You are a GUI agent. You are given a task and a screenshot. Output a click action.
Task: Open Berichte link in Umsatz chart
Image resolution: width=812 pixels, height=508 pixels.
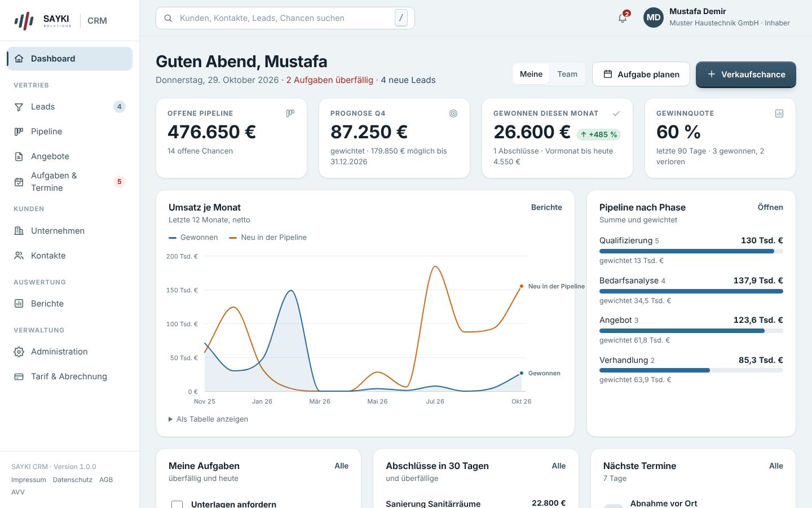click(x=546, y=207)
